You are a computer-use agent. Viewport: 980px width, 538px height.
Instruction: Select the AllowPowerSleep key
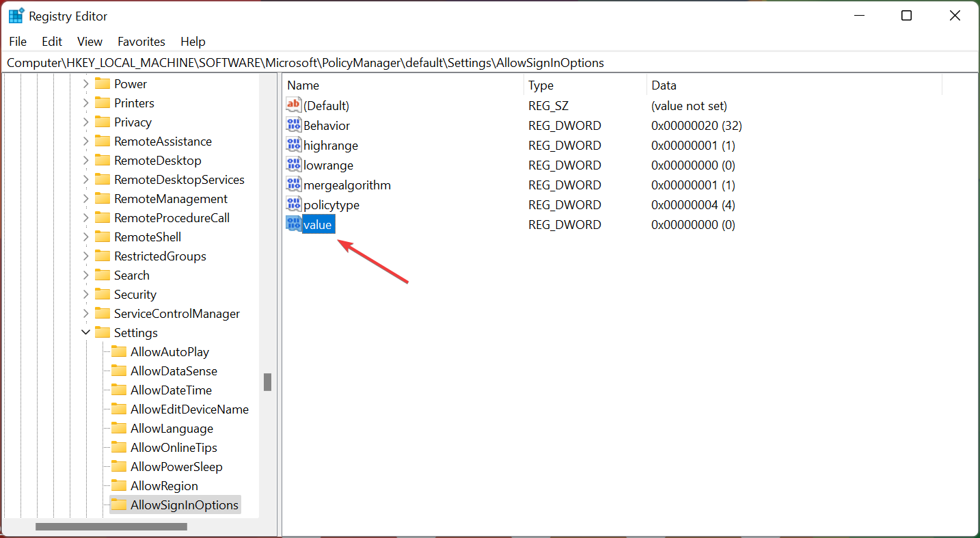[x=176, y=466]
